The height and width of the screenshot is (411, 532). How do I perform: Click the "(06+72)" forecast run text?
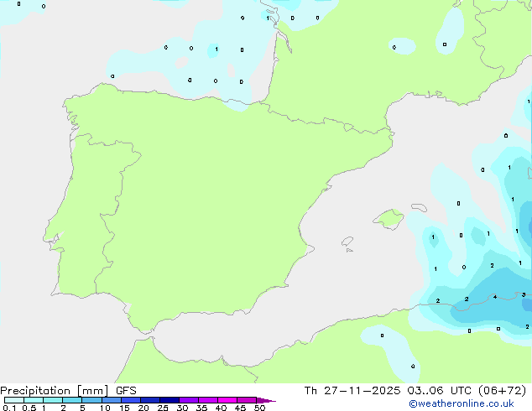[x=502, y=391]
